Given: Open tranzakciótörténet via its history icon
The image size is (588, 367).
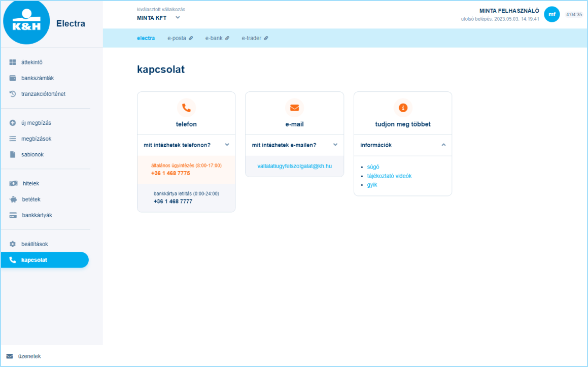Looking at the screenshot, I should pos(12,93).
